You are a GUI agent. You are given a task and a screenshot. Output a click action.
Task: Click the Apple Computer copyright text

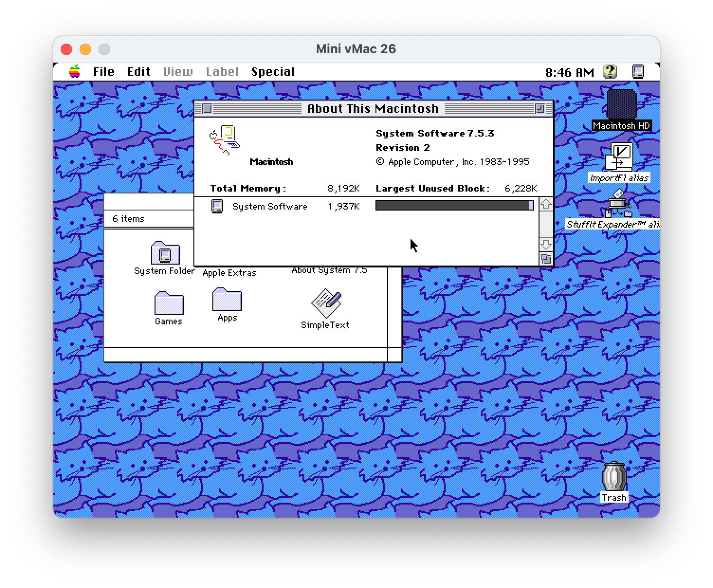point(453,162)
